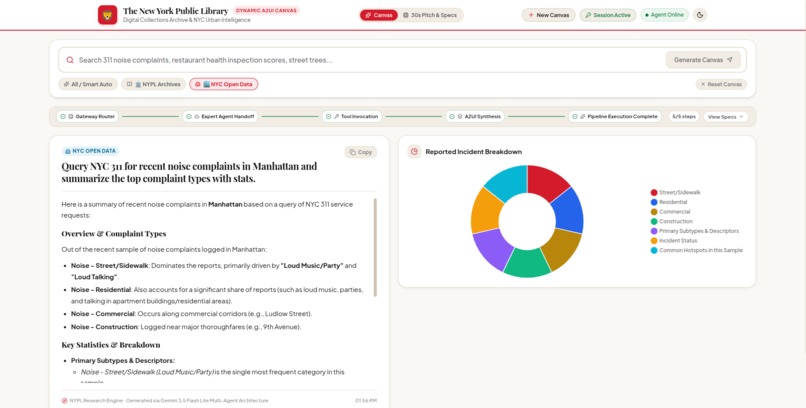The height and width of the screenshot is (408, 806).
Task: Click the Expert Agent Handoff step
Action: coord(220,117)
